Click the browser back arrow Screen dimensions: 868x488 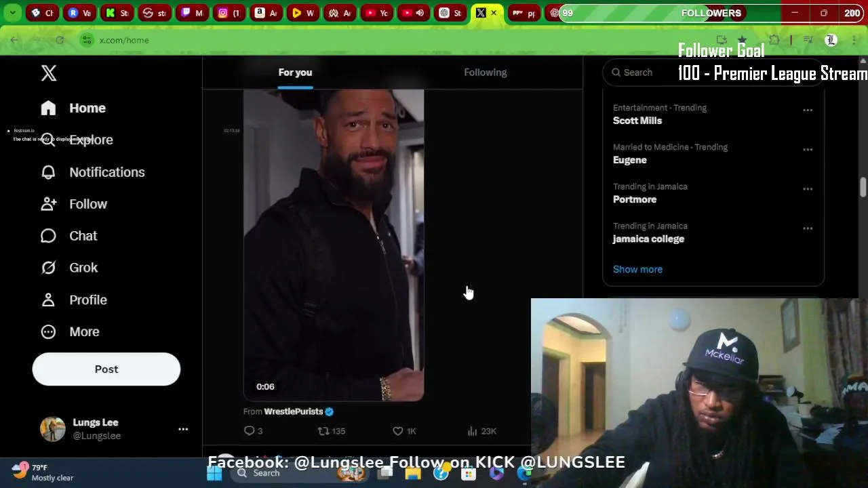click(14, 40)
